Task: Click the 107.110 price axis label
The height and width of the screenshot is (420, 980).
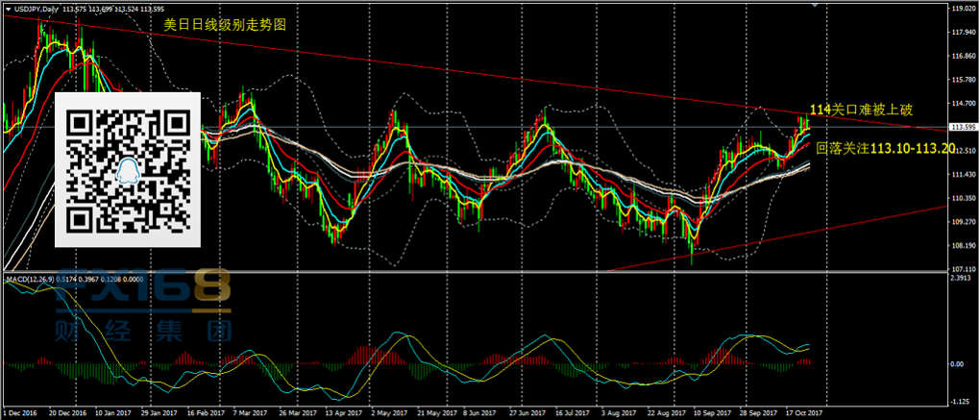Action: 963,268
